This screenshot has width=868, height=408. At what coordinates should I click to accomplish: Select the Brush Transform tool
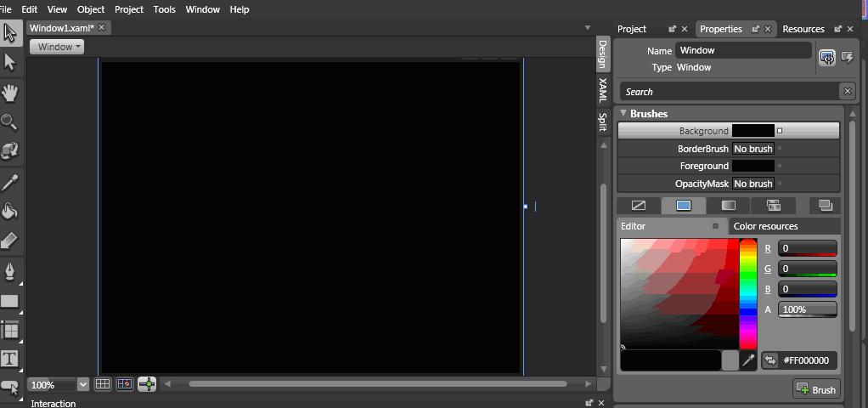tap(10, 241)
